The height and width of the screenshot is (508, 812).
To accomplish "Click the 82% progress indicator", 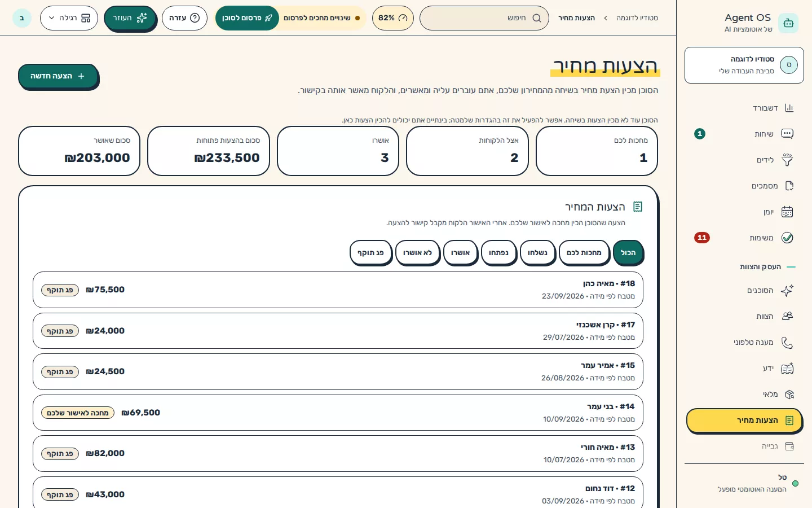I will (x=392, y=18).
